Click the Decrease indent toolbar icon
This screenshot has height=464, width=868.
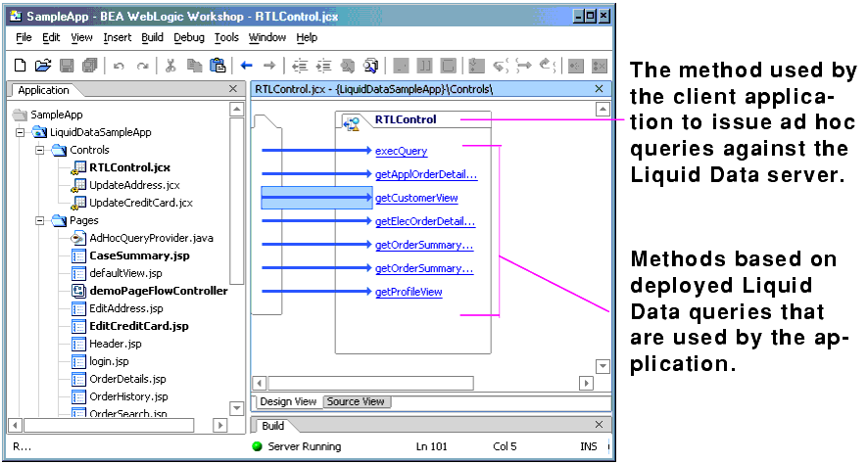pos(300,67)
